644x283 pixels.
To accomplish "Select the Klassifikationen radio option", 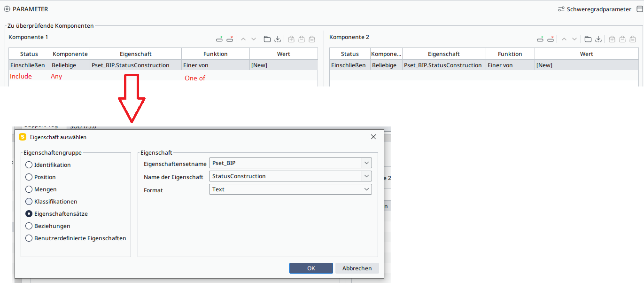I will 29,202.
